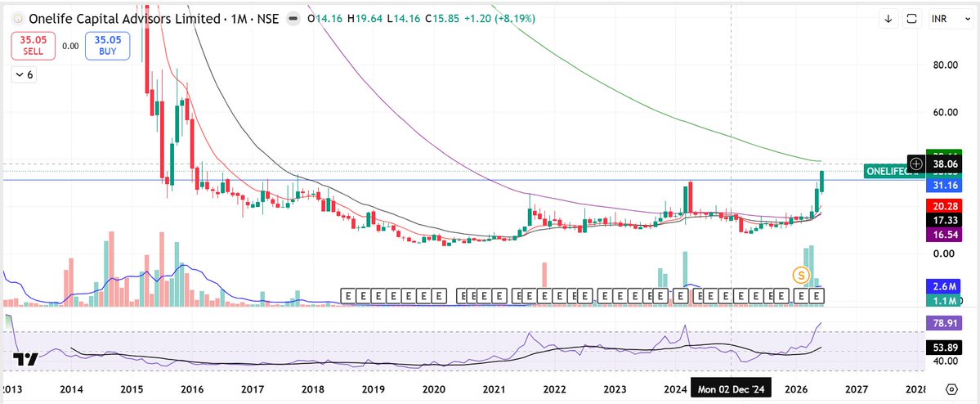980x404 pixels.
Task: Click the 1.1M volume label
Action: click(x=942, y=301)
